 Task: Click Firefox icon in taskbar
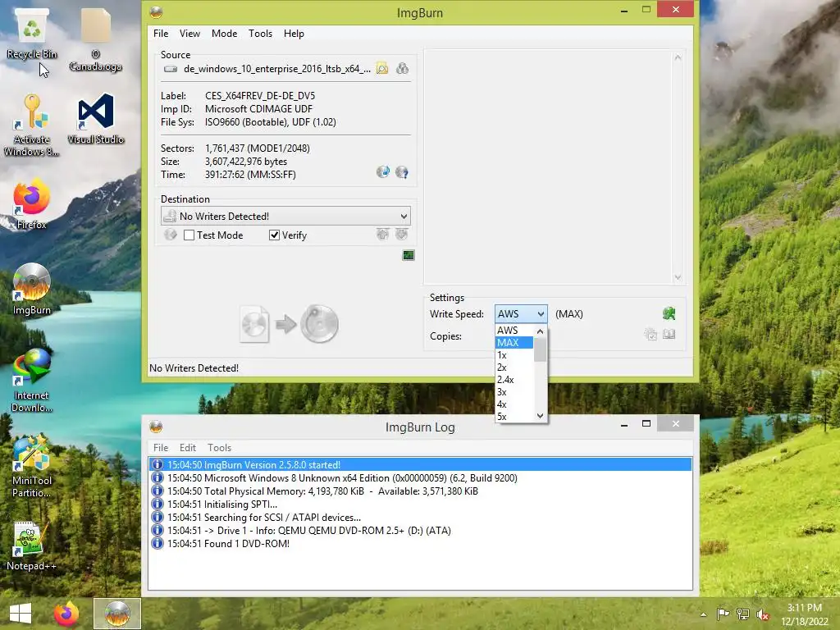point(66,614)
